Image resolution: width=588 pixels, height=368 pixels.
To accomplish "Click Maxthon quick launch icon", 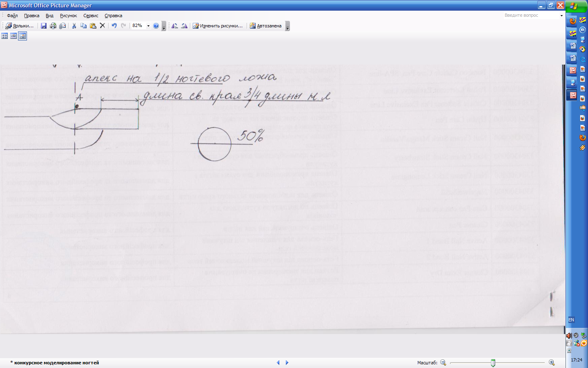I will (583, 30).
